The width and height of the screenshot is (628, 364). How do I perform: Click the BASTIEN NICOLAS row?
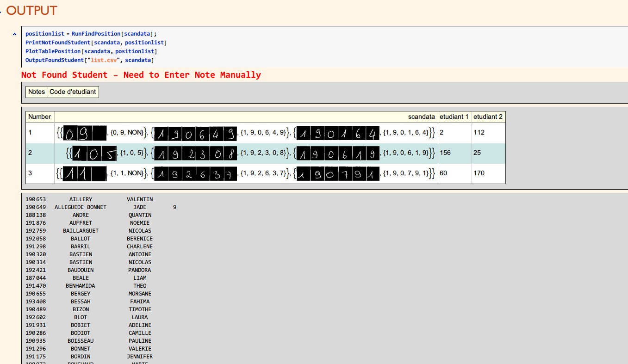tap(89, 262)
